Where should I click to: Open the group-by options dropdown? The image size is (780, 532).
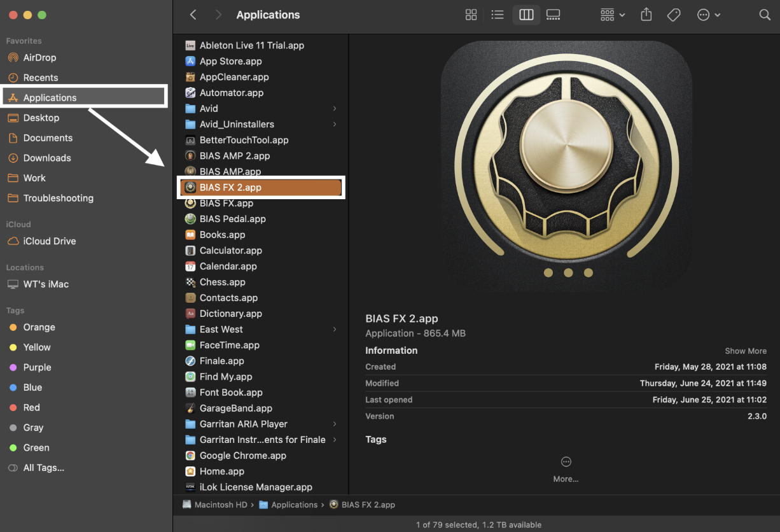(612, 15)
